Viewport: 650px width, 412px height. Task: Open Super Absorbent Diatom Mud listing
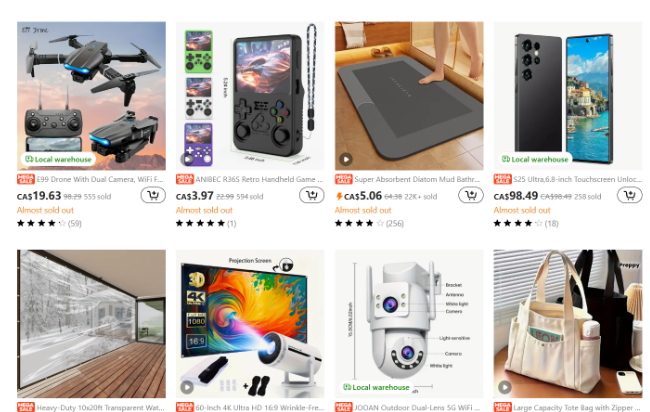pyautogui.click(x=417, y=179)
